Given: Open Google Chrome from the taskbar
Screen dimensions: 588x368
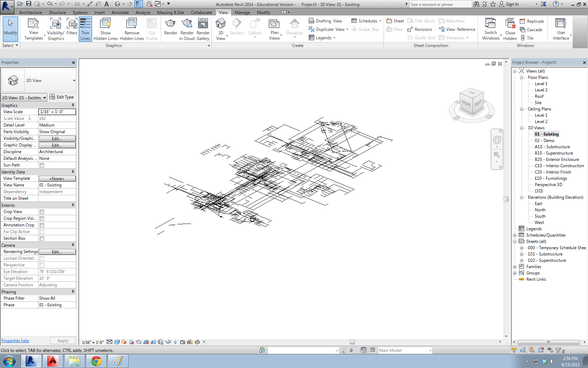Looking at the screenshot, I should pos(96,361).
